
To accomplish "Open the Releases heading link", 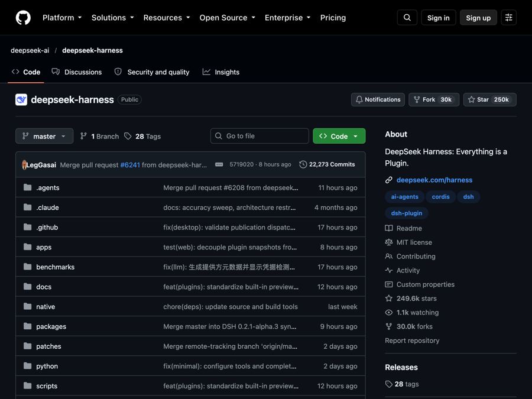I will [401, 368].
